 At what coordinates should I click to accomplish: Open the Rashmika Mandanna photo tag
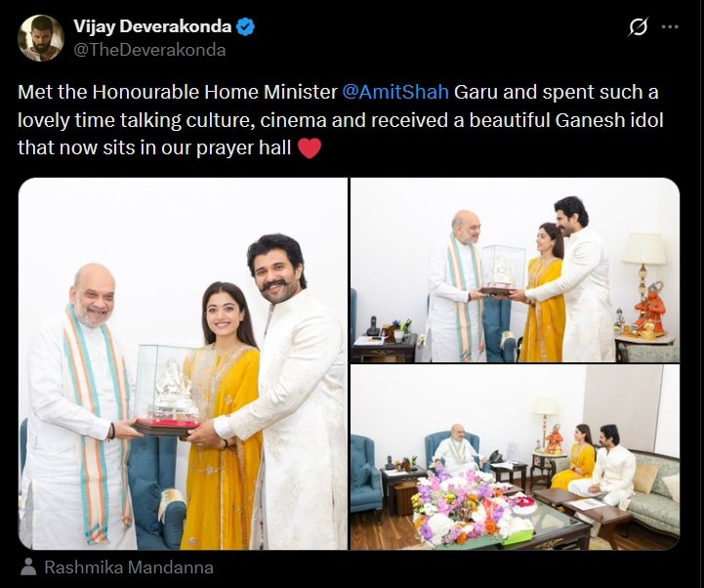(129, 567)
